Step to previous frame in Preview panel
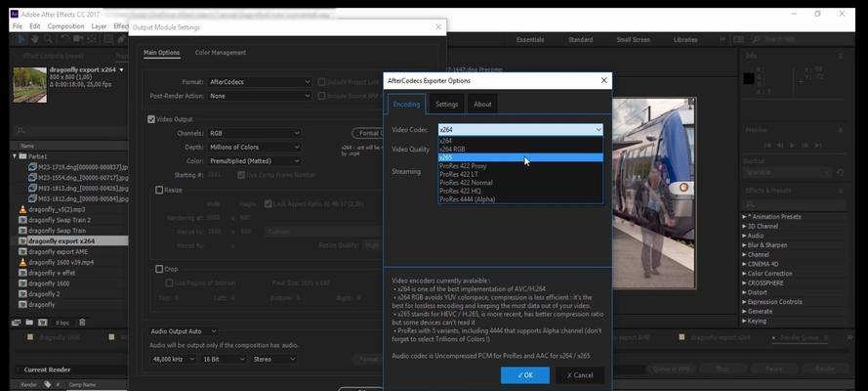The image size is (868, 391). 780,145
